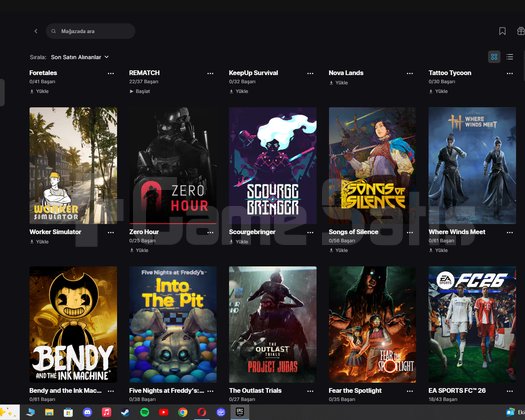Open the three-dot menu for Foretales
The width and height of the screenshot is (525, 420).
pos(111,73)
